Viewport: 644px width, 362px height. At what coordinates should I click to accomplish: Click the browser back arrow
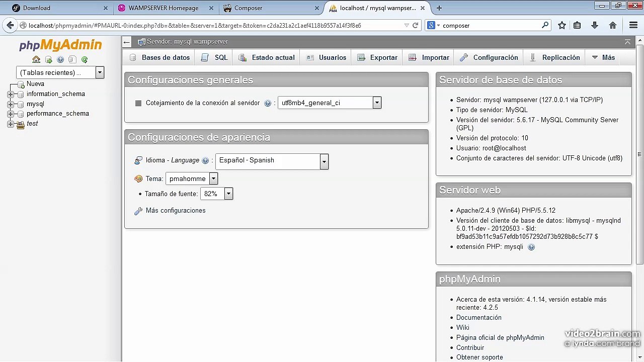click(x=10, y=25)
